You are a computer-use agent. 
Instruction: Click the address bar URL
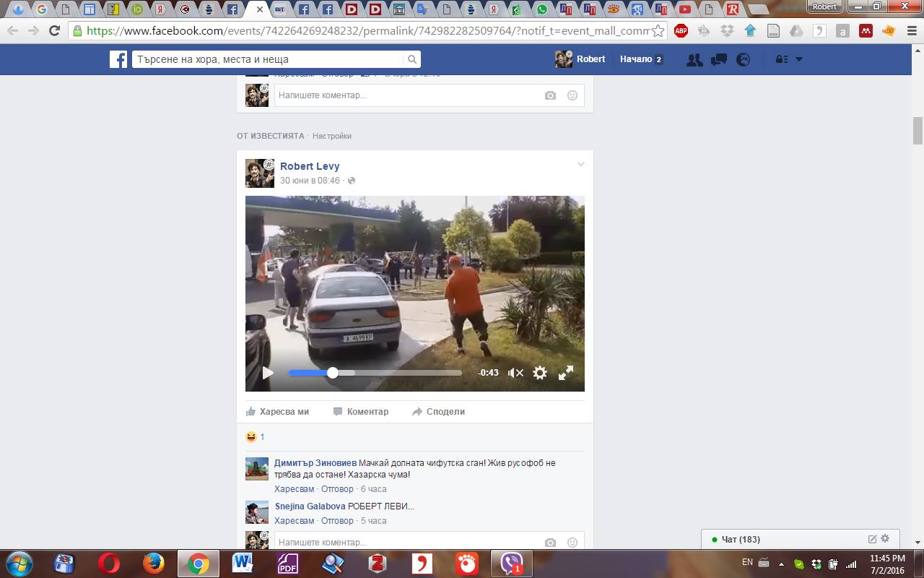coord(367,31)
